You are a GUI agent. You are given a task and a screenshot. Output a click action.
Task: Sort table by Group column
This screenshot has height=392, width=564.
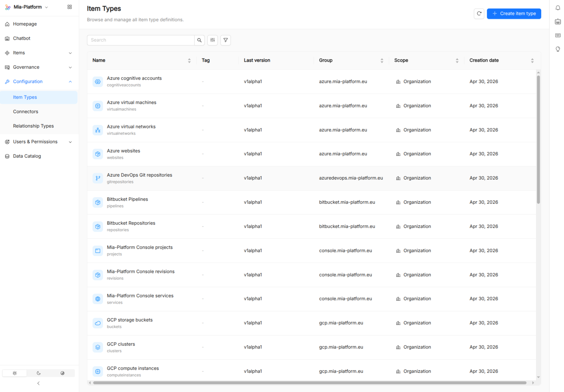click(x=382, y=60)
